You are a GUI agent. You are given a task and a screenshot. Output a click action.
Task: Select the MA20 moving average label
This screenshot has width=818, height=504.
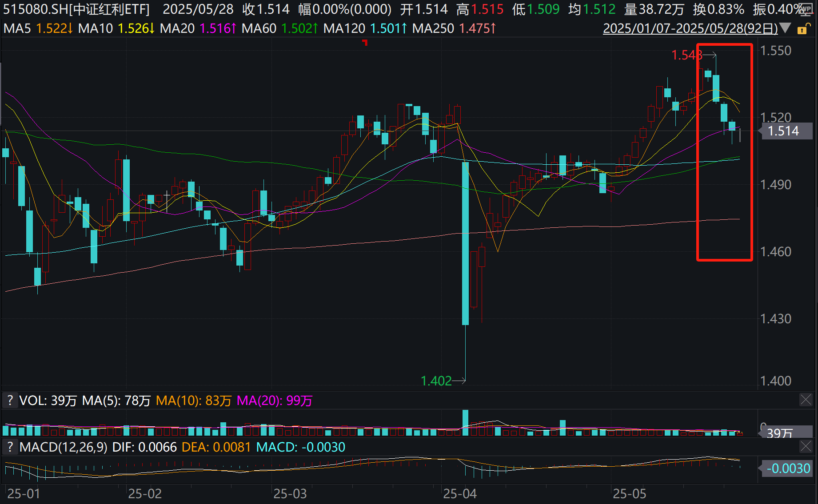[198, 28]
